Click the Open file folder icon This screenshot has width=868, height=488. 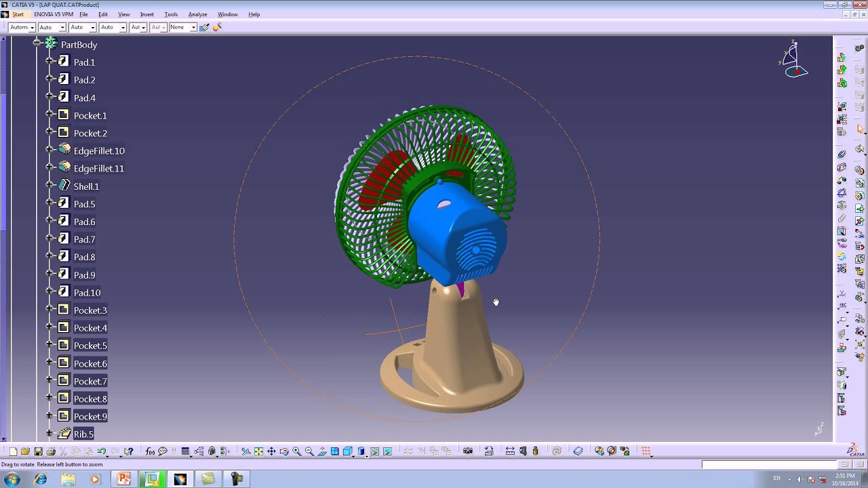point(25,451)
